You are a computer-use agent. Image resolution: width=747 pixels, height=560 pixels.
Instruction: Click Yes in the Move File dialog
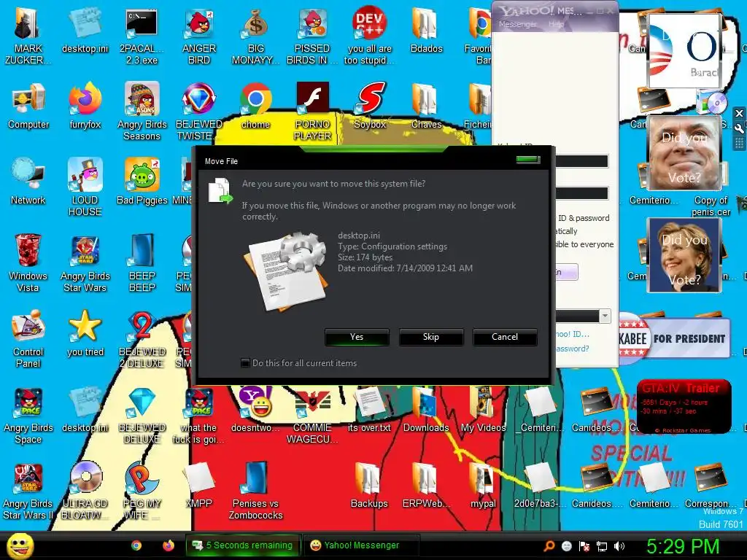click(x=357, y=337)
